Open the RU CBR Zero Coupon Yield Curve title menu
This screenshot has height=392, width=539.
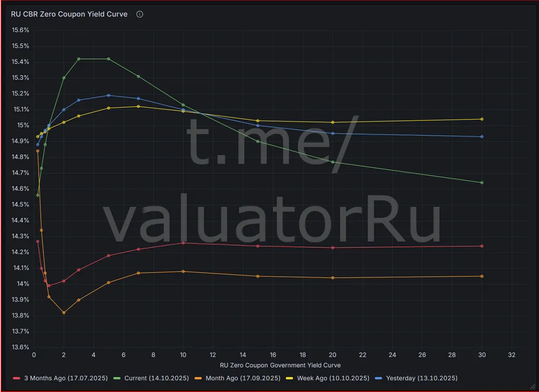[x=69, y=15]
